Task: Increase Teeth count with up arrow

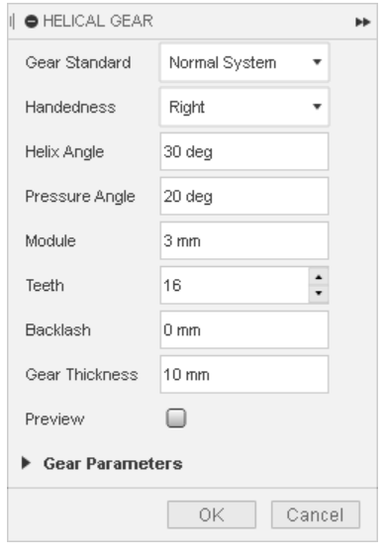Action: [x=318, y=277]
